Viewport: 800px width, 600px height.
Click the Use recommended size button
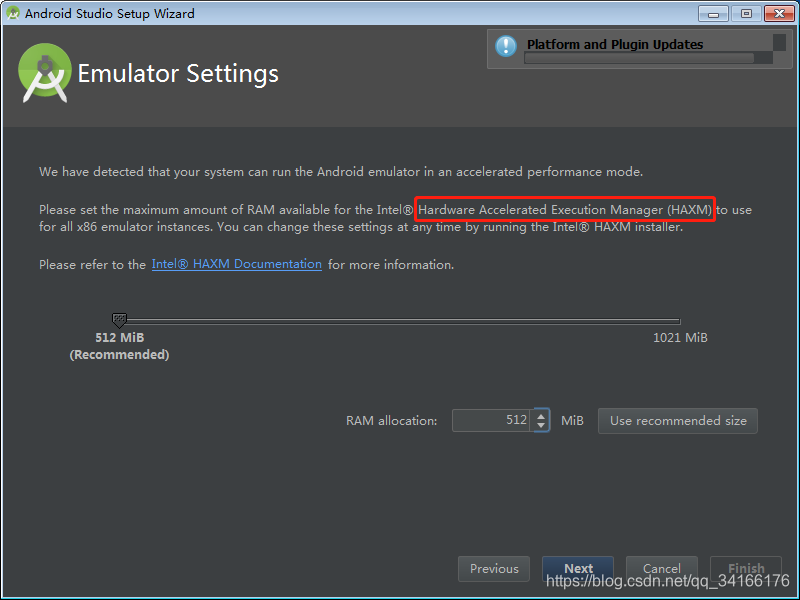click(x=678, y=421)
